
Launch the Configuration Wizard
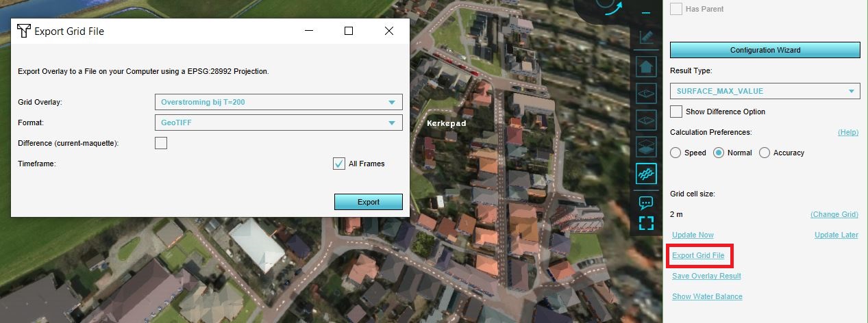(765, 50)
